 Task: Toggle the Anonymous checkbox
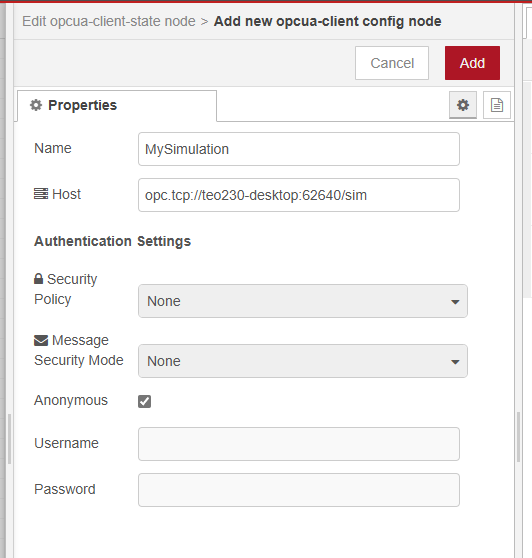click(x=144, y=401)
